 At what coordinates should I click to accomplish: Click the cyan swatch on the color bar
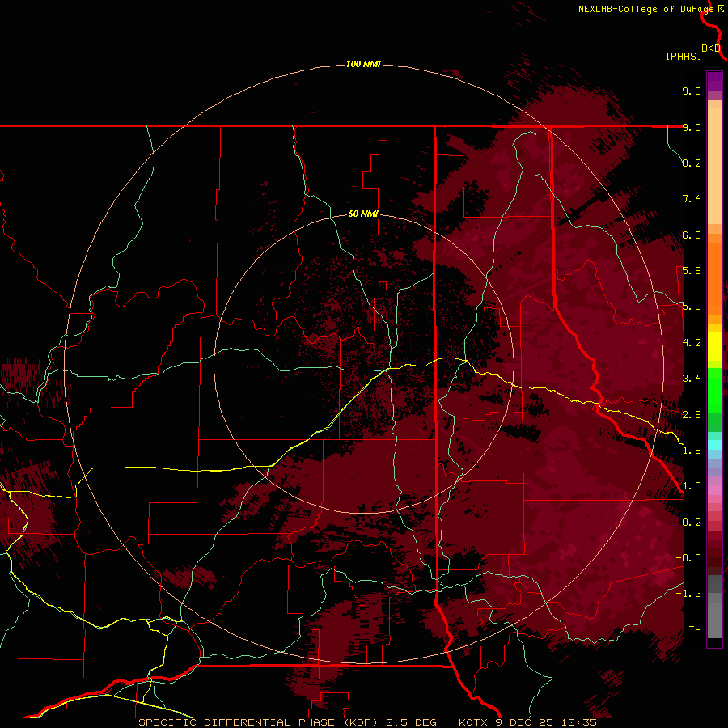tap(714, 445)
